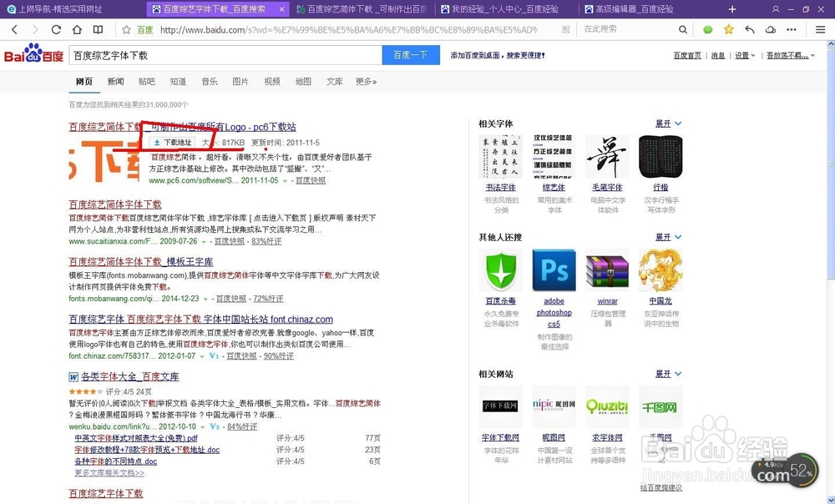835x504 pixels.
Task: Switch to the 百度综艺简体下载 browser tab
Action: pyautogui.click(x=362, y=9)
